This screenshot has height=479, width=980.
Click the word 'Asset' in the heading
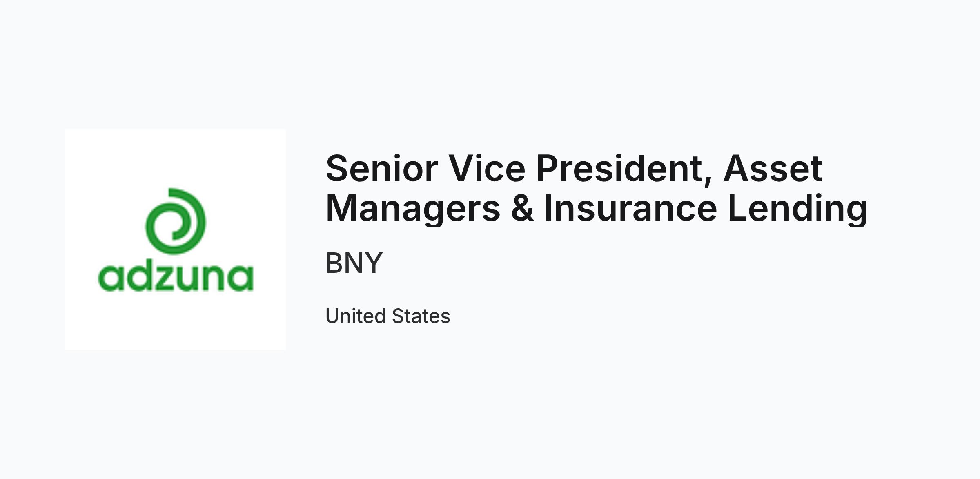(x=773, y=168)
